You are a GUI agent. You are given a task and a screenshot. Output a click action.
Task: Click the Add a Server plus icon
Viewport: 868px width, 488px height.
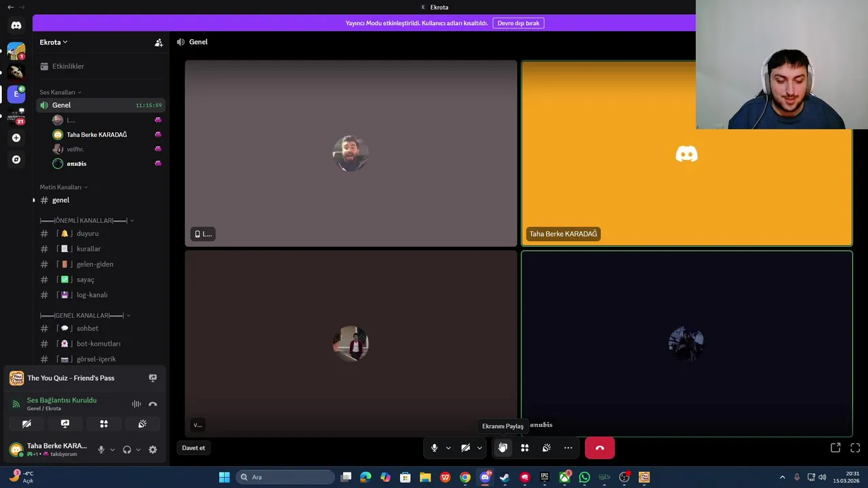point(16,138)
